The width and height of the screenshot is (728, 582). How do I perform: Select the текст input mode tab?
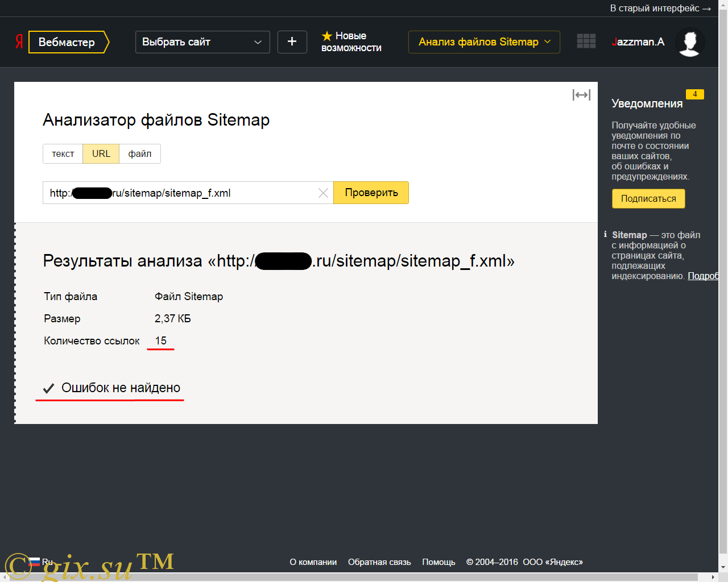(x=63, y=154)
